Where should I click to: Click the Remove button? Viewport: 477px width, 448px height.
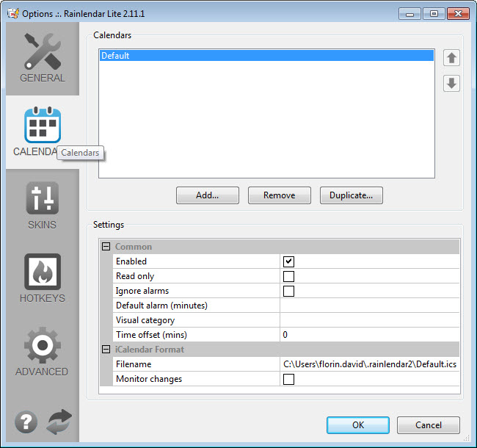280,195
